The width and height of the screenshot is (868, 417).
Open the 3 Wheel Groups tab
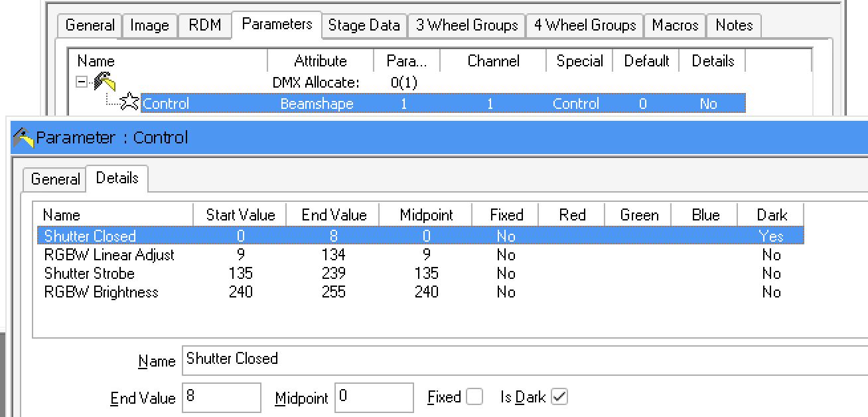coord(467,26)
